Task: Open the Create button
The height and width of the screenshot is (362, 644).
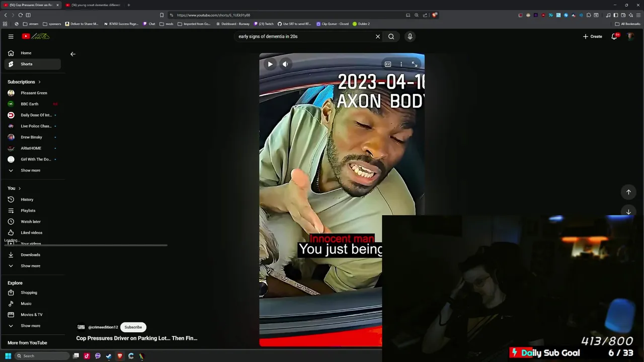Action: click(593, 36)
